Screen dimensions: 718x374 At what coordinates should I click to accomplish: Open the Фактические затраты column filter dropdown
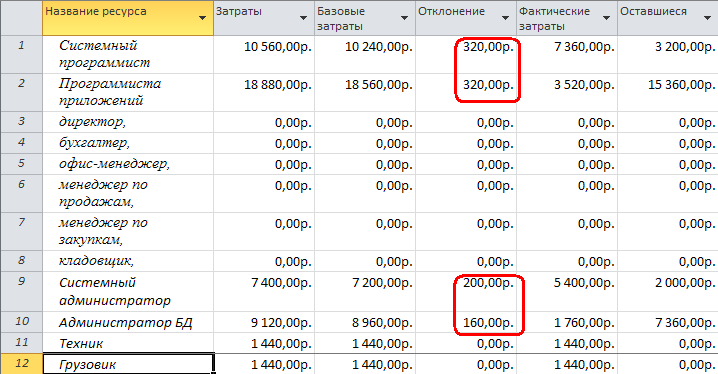606,18
